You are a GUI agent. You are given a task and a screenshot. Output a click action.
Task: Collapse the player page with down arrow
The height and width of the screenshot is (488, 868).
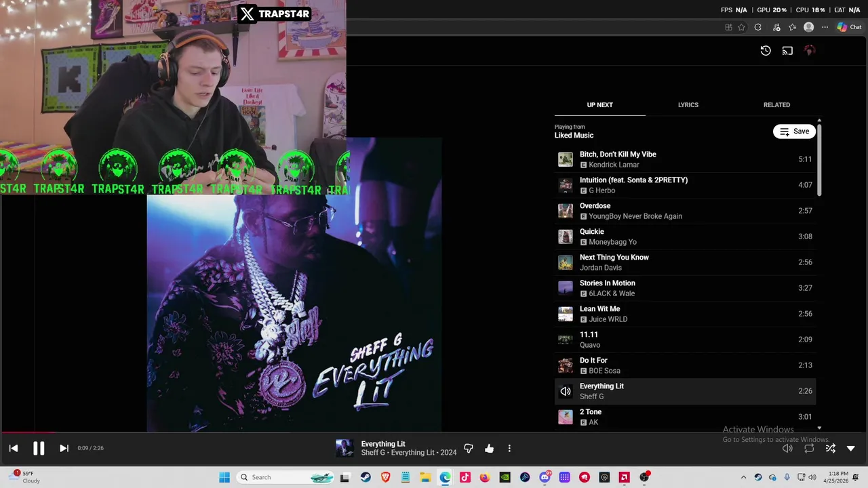click(851, 448)
